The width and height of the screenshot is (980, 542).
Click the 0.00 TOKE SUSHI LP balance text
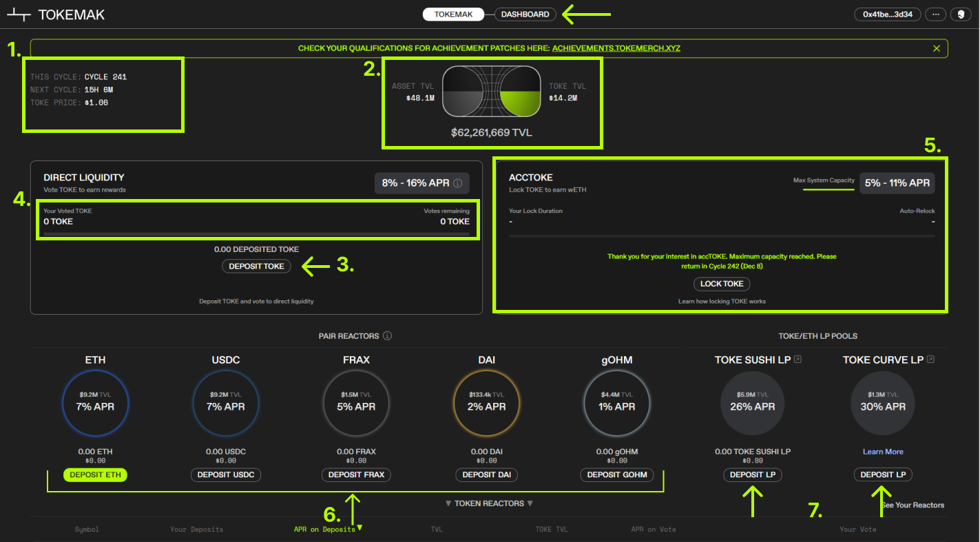coord(753,452)
